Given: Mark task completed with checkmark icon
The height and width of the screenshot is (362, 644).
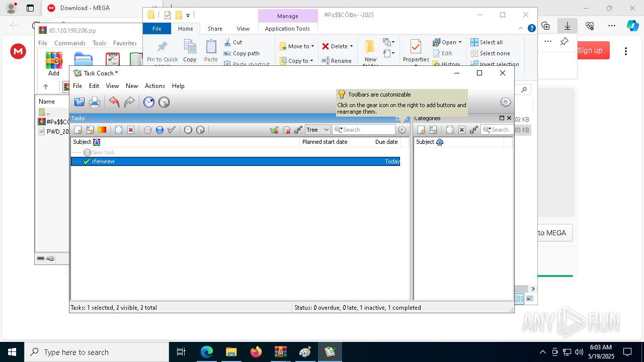Looking at the screenshot, I should click(x=172, y=130).
